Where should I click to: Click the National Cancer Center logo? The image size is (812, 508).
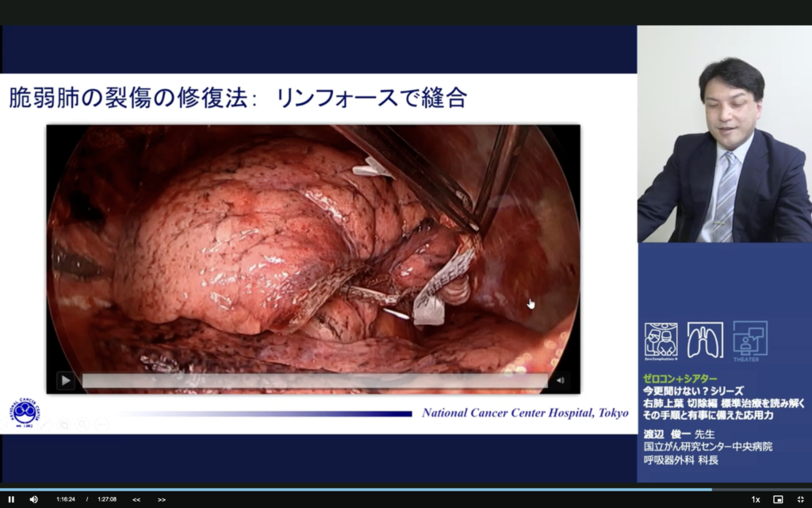pyautogui.click(x=25, y=412)
